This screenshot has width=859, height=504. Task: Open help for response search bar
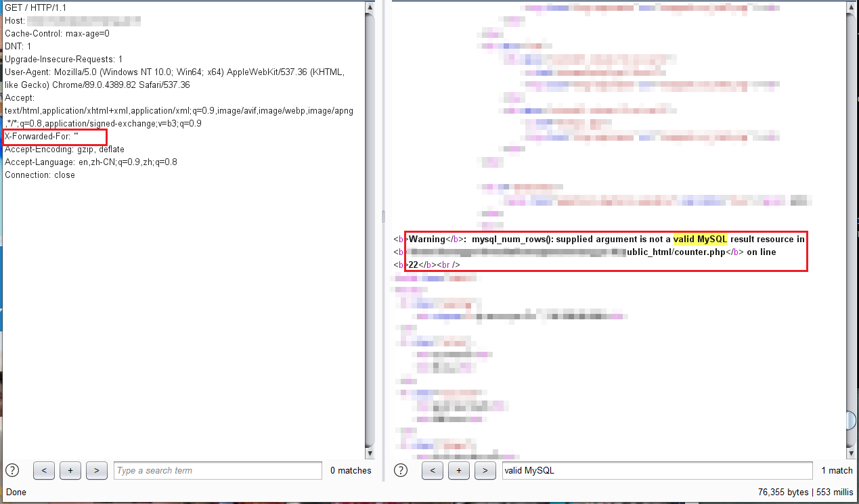point(401,470)
